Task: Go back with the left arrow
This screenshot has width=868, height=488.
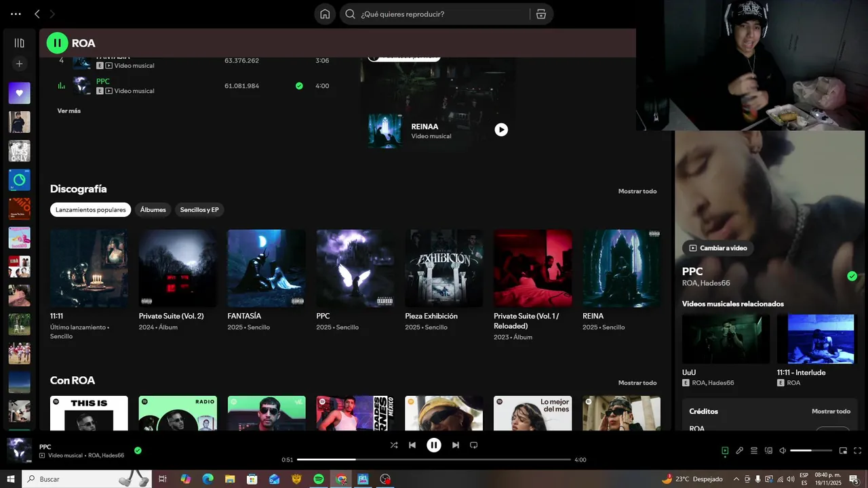Action: pyautogui.click(x=37, y=14)
